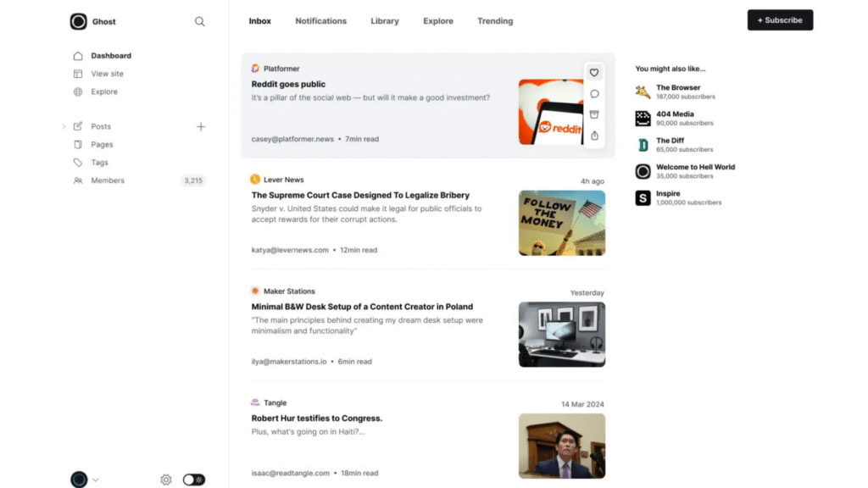Click the user profile avatar
The height and width of the screenshot is (488, 868).
[79, 480]
